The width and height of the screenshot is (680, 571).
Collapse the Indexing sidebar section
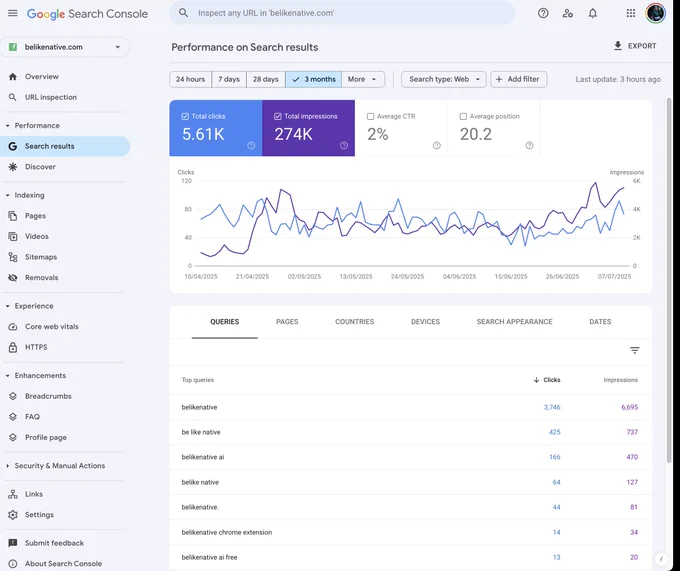[x=8, y=195]
